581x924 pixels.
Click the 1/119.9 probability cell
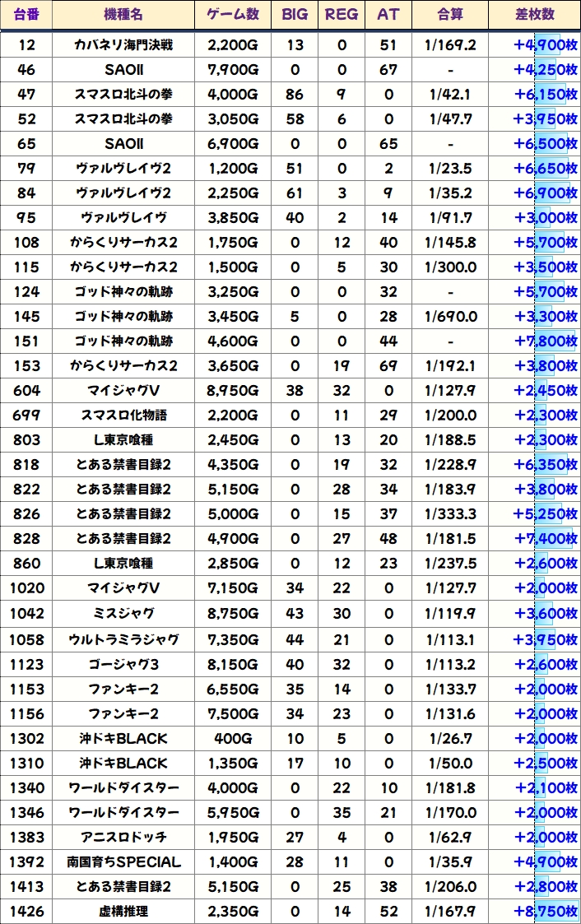coord(450,614)
